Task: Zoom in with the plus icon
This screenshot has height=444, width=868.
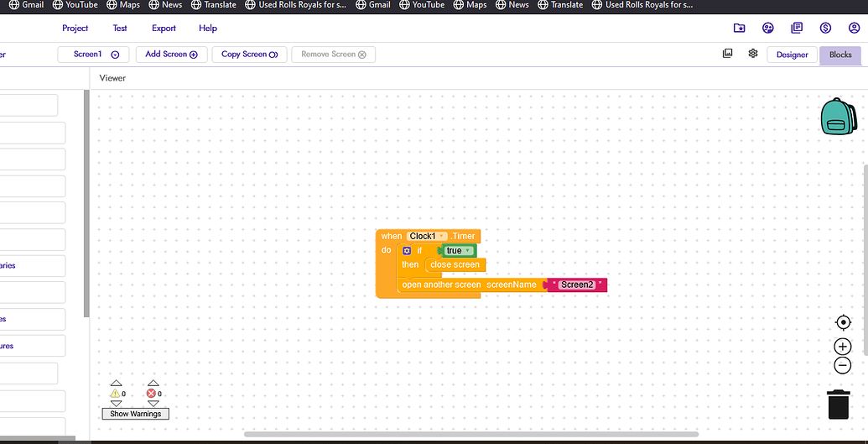Action: coord(843,347)
